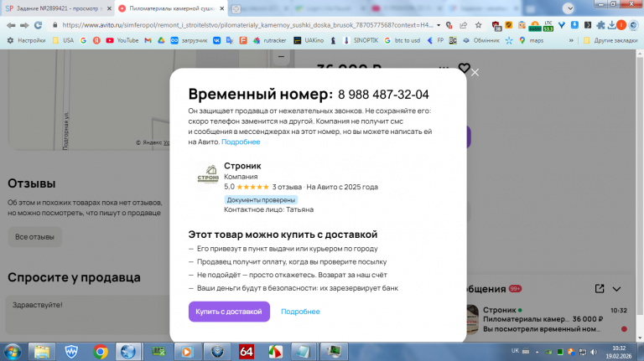
Task: Open the Google Drive bookmark
Action: (161, 40)
